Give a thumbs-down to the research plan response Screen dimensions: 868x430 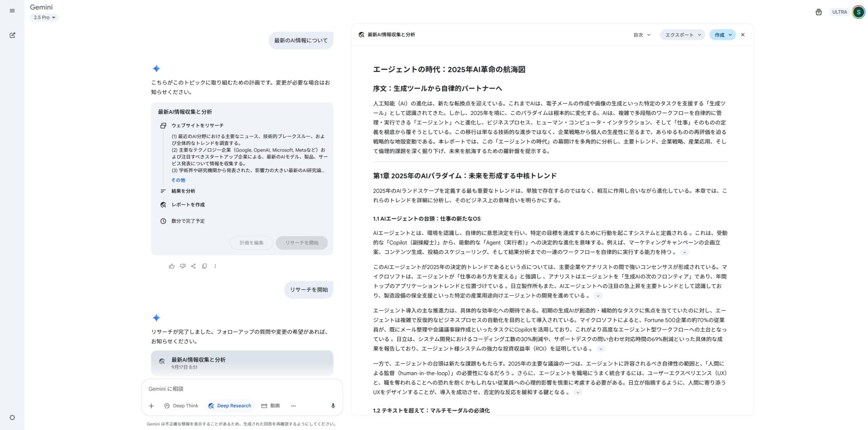tap(183, 266)
